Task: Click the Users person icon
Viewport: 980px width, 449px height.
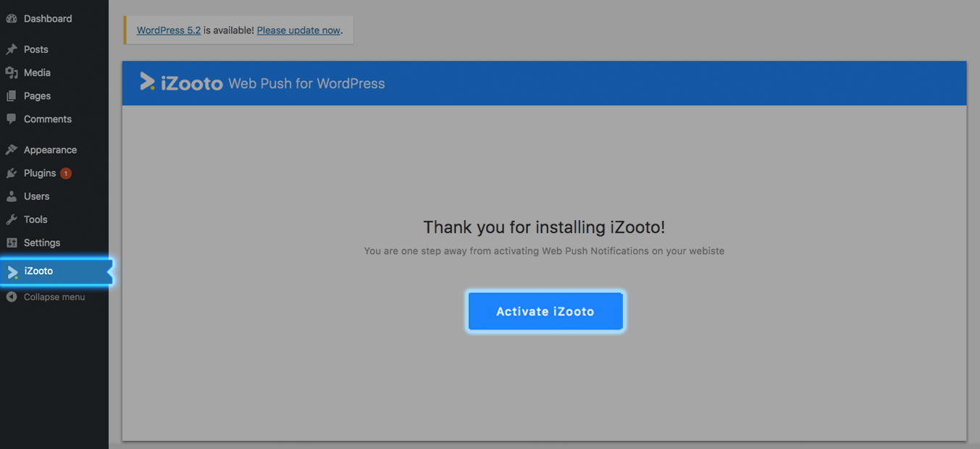Action: point(12,196)
